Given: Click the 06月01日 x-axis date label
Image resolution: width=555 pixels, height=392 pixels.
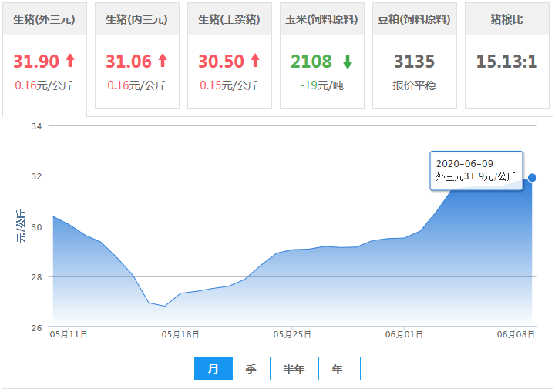Looking at the screenshot, I should point(404,335).
